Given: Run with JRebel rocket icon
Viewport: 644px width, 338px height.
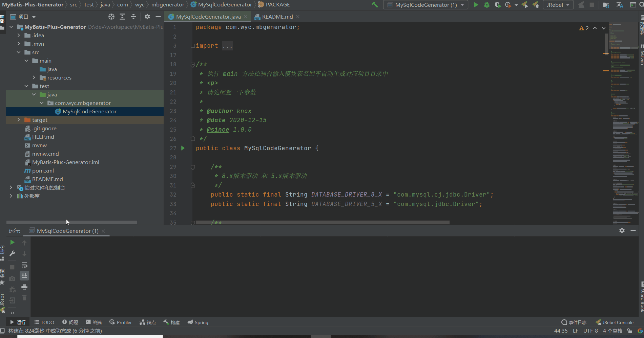Looking at the screenshot, I should 525,5.
